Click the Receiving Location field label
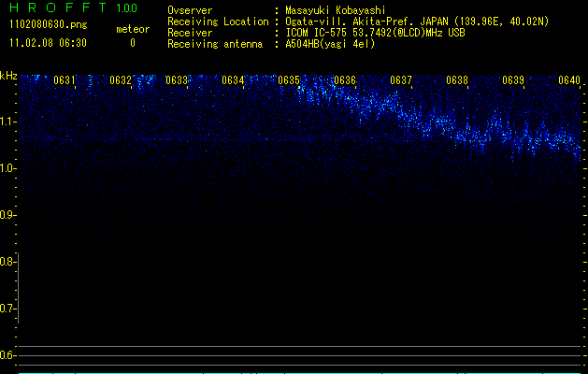The height and width of the screenshot is (374, 588). [218, 22]
